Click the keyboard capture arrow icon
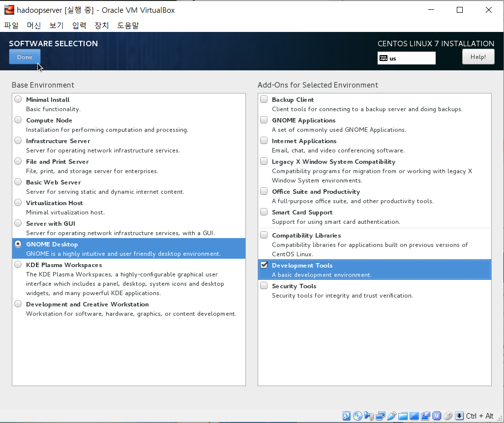Viewport: 504px width, 423px height. click(x=459, y=416)
